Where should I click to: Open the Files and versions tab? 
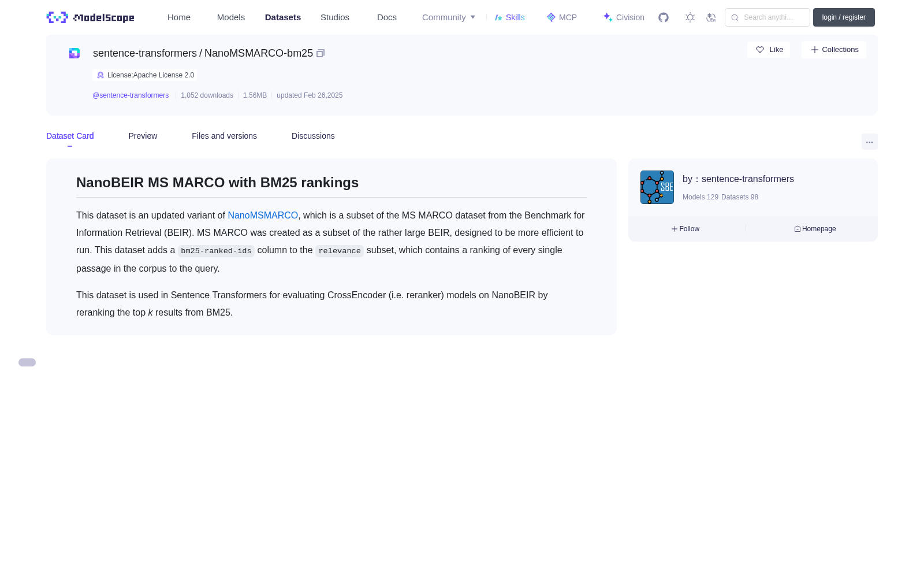[x=224, y=136]
